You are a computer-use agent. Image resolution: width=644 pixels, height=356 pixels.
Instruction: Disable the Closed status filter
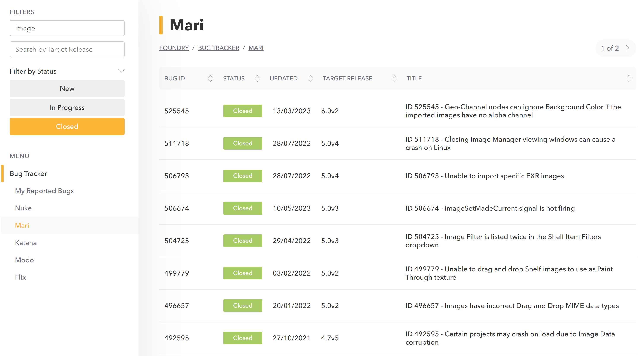click(x=67, y=127)
